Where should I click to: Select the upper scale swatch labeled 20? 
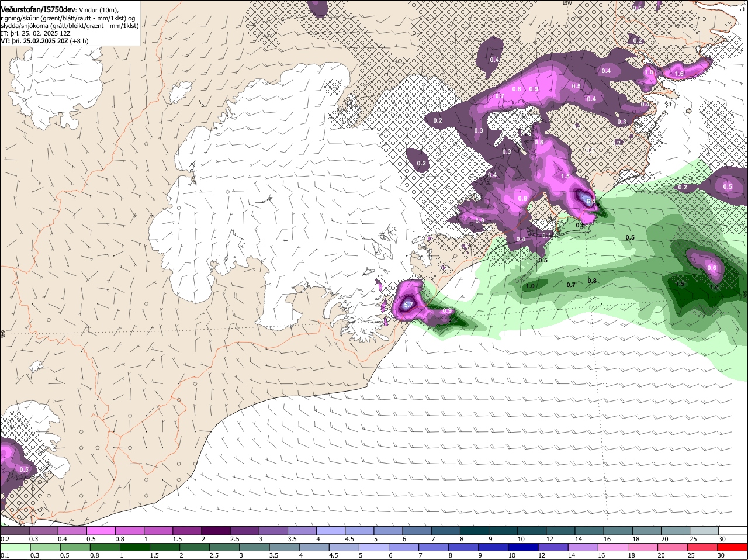pos(676,531)
